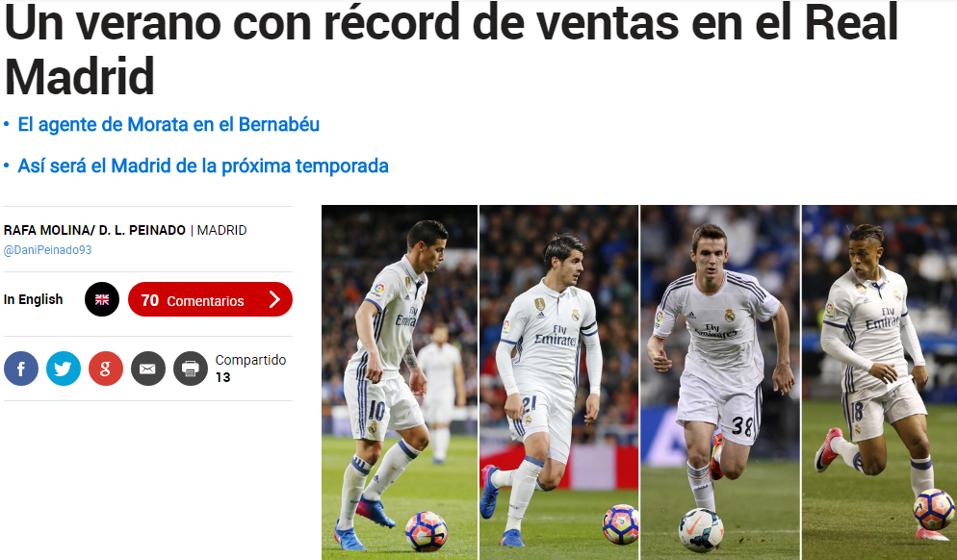Click the Compartido 13 share count
This screenshot has width=957, height=560.
pos(251,369)
